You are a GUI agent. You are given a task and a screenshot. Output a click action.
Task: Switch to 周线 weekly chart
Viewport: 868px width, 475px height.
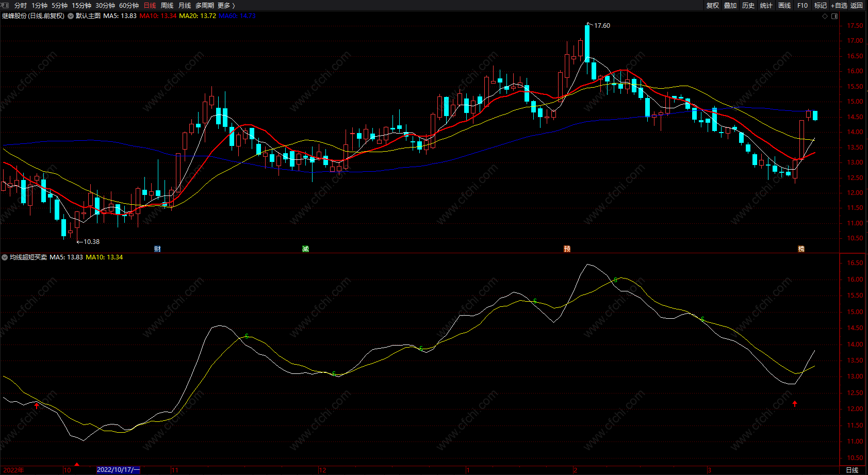tap(167, 6)
